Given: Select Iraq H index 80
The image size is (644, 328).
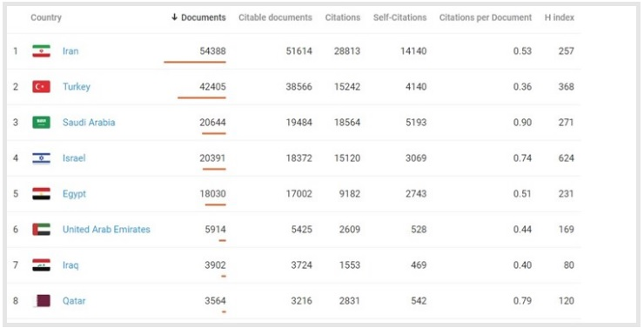Looking at the screenshot, I should click(569, 265).
